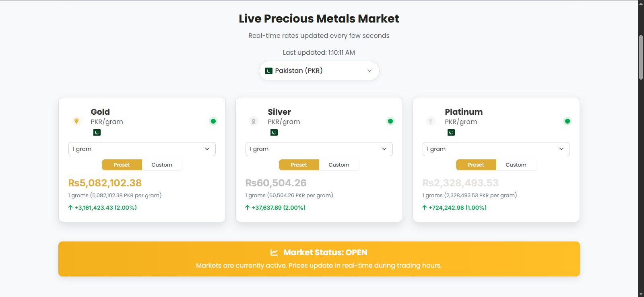Switch Silver card to Custom mode

coord(339,165)
